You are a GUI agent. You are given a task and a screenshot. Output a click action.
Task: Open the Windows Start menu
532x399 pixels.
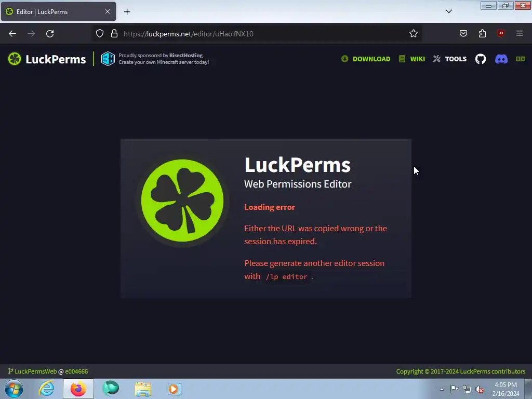14,389
